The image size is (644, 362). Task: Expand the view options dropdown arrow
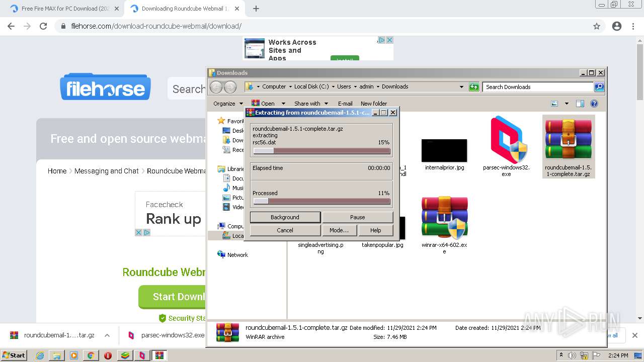point(567,104)
